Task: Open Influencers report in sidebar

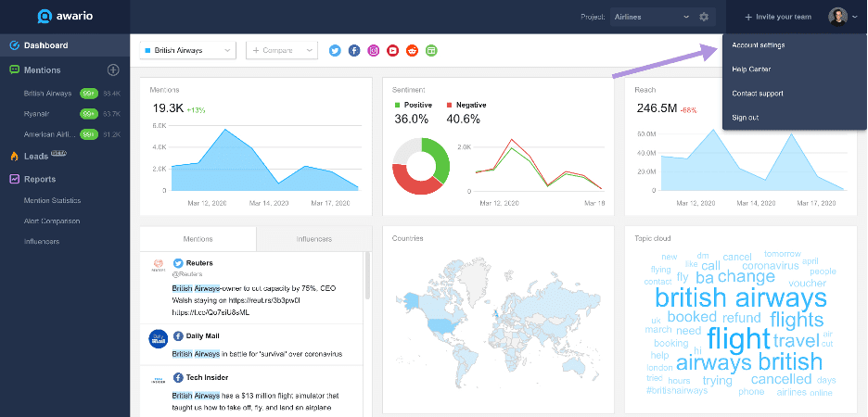Action: pyautogui.click(x=42, y=242)
